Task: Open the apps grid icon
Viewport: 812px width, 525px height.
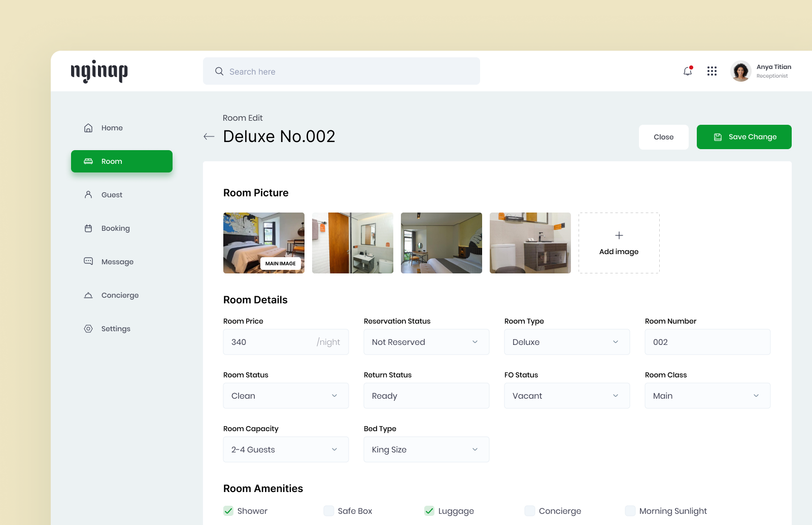Action: point(712,71)
